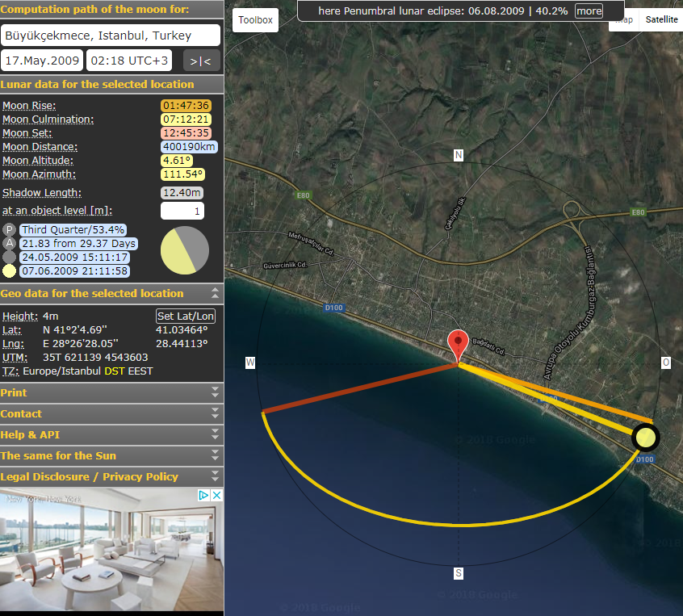Expand the Help & API section

215,434
